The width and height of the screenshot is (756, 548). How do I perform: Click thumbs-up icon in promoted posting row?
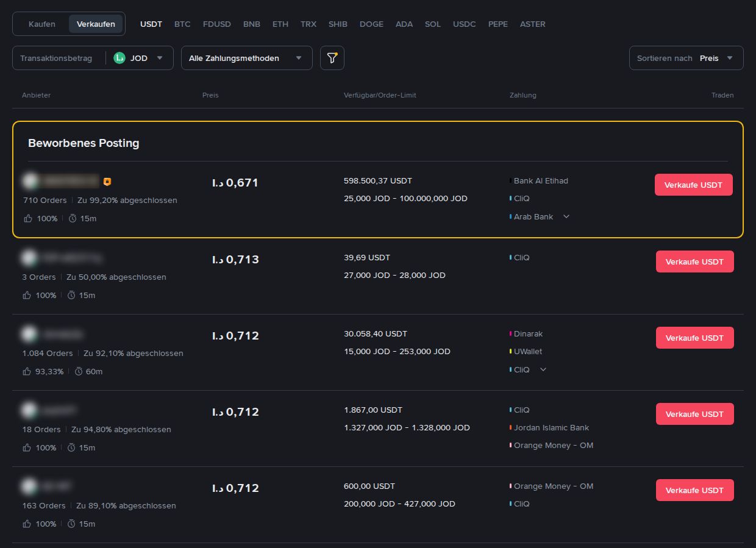pyautogui.click(x=27, y=218)
